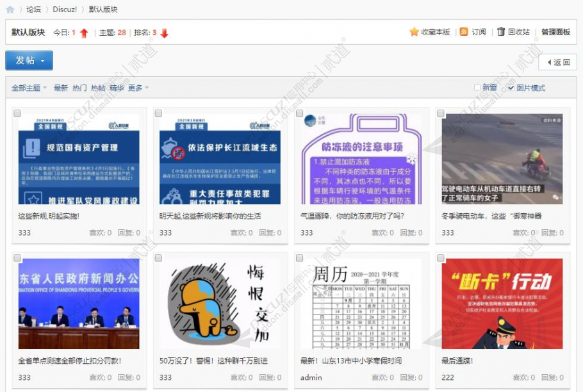Screen dimensions: 583x392
Task: Click author admin on 寒假时间 card
Action: pyautogui.click(x=311, y=377)
